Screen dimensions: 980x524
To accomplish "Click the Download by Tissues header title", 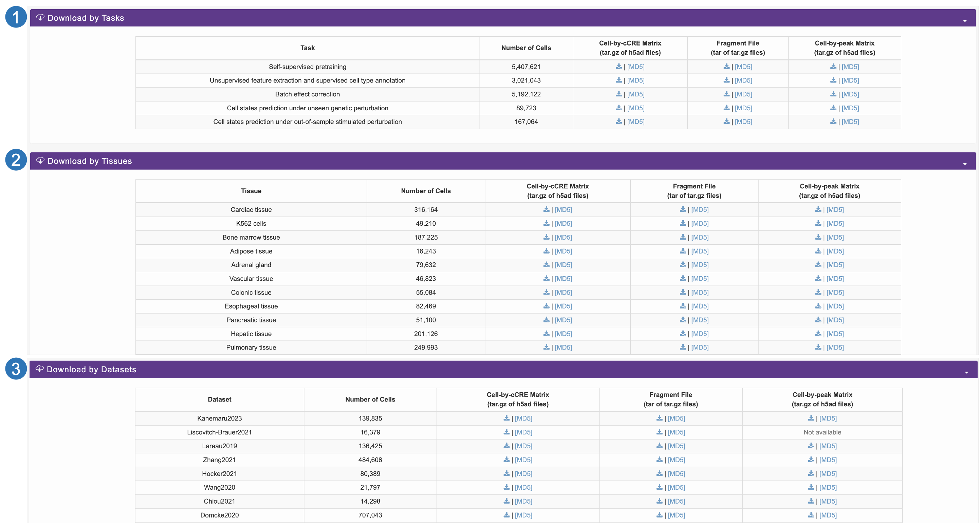I will point(89,161).
